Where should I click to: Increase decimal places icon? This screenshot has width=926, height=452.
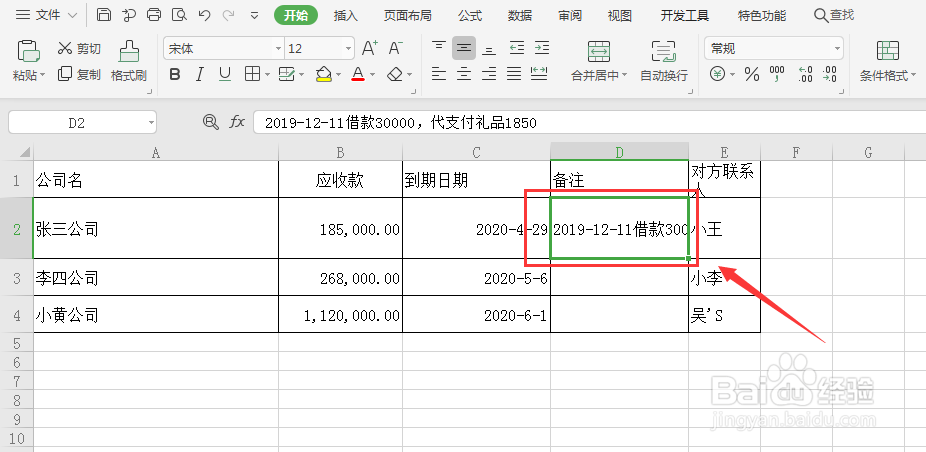click(806, 74)
